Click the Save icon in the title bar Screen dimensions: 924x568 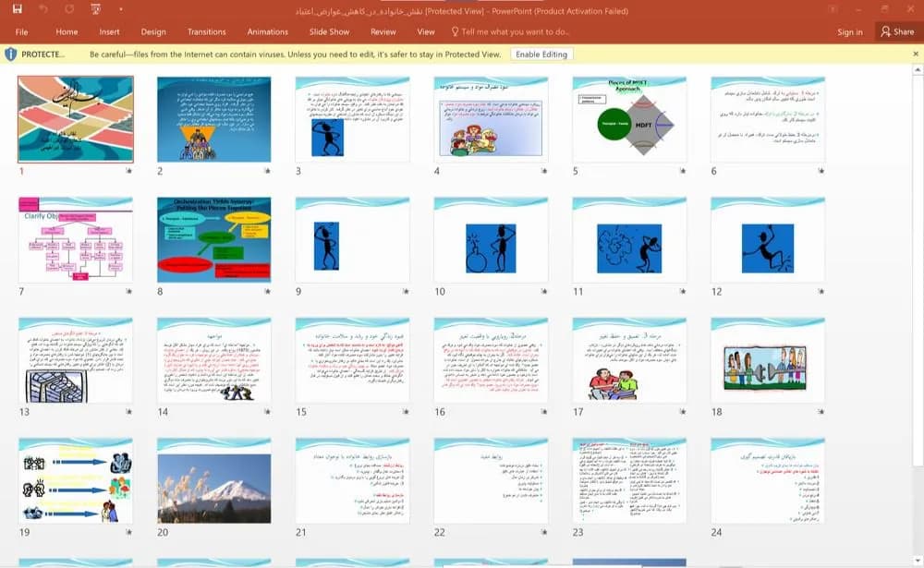[17, 9]
